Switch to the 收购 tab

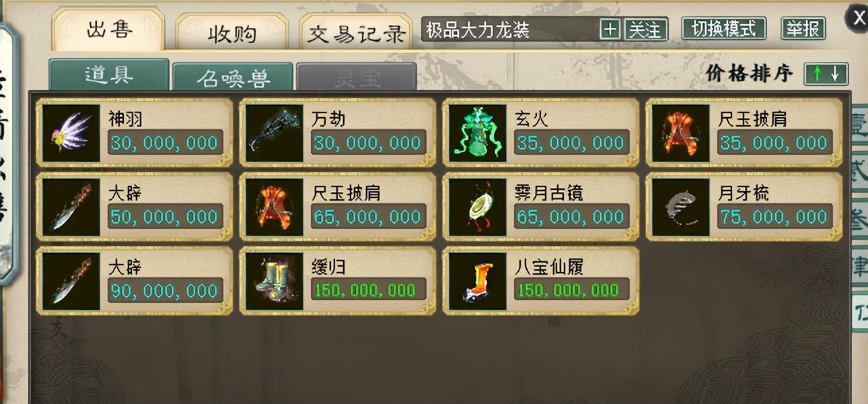click(x=232, y=33)
